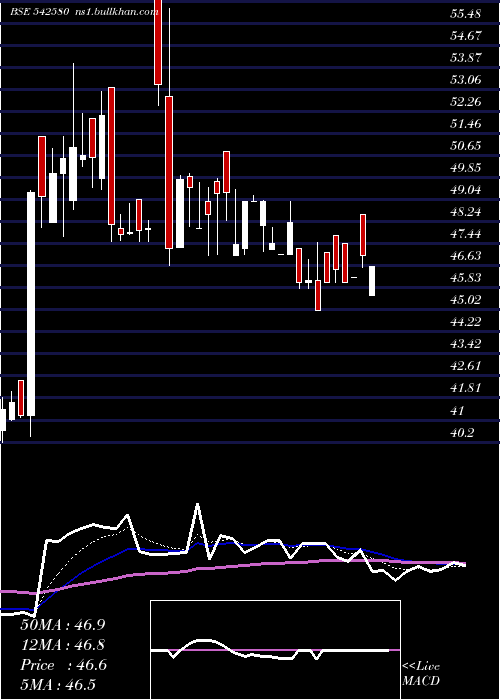Click the '50MA : 46.9' legend text

(63, 625)
